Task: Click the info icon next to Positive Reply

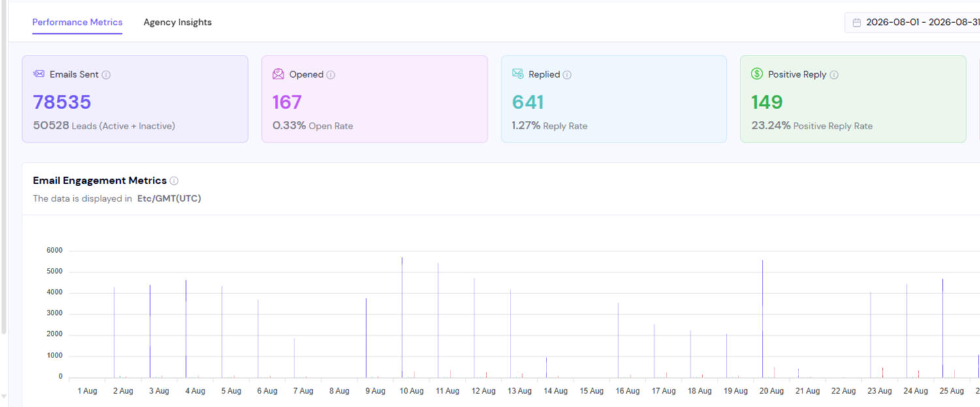Action: tap(834, 74)
